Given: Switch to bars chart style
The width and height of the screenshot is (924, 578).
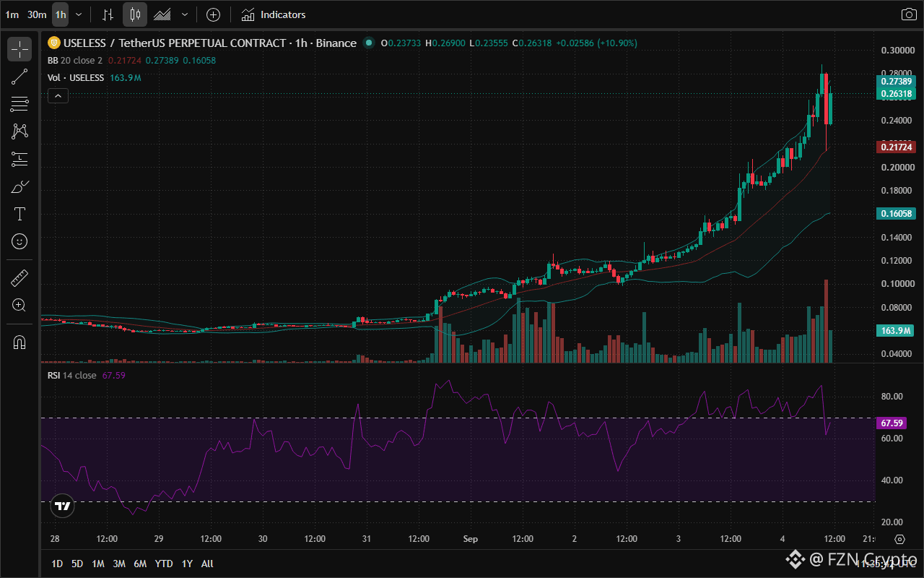Looking at the screenshot, I should 108,14.
